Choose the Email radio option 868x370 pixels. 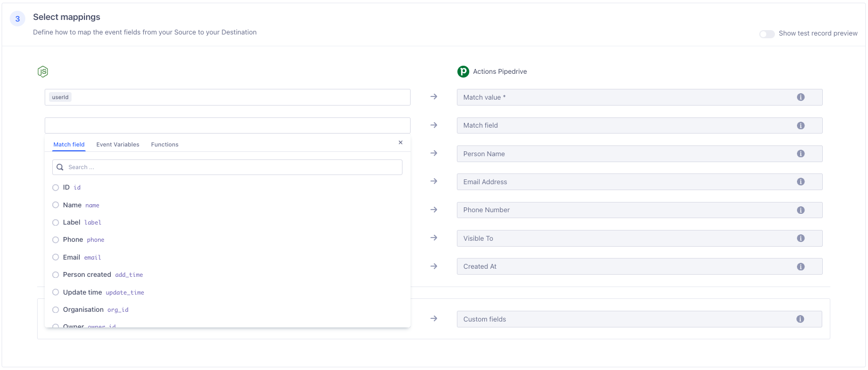pos(55,257)
